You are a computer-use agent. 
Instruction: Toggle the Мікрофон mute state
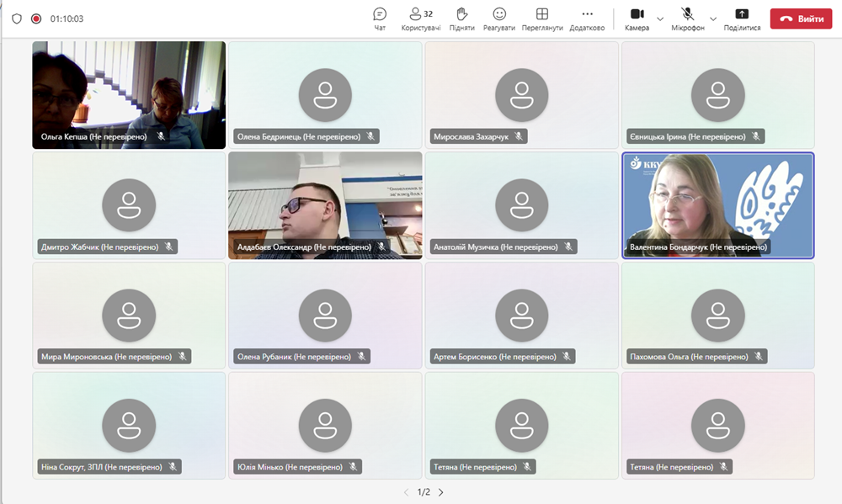(687, 19)
